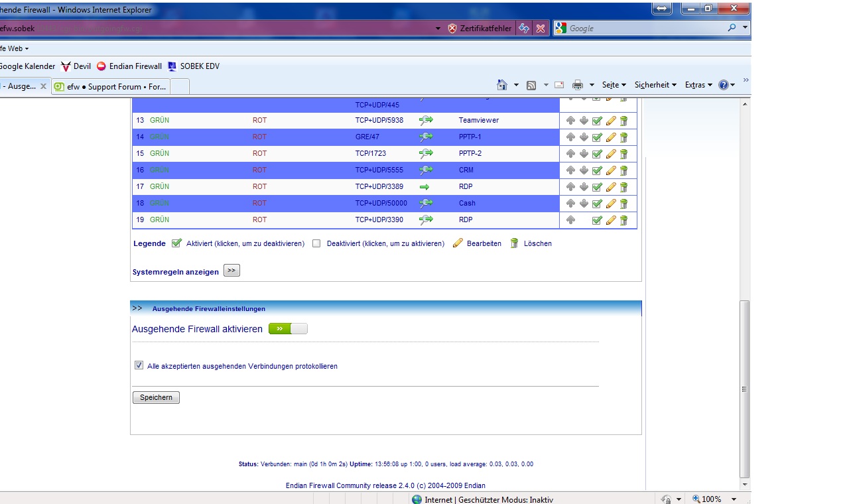The height and width of the screenshot is (504, 849).
Task: Click the Speichern button
Action: [x=156, y=398]
